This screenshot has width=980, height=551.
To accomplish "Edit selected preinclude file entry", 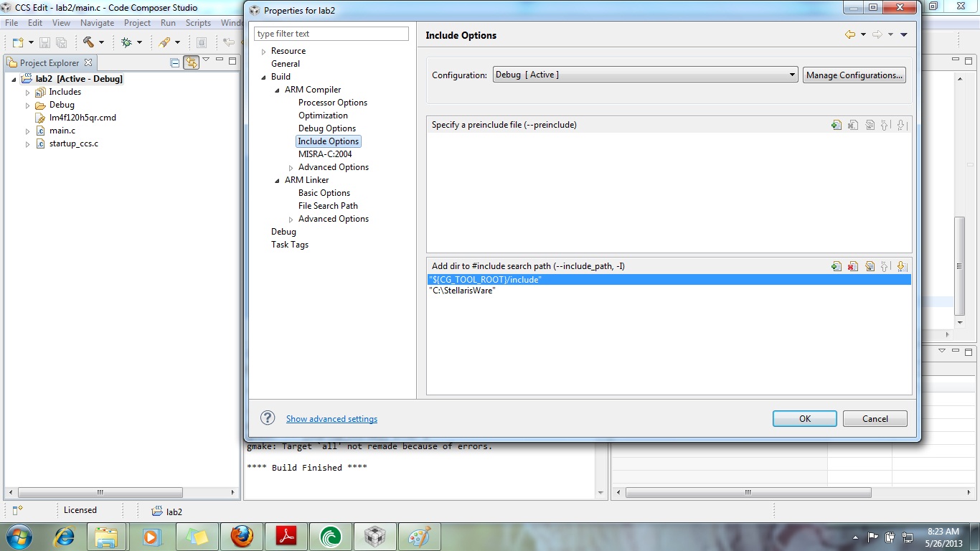I will pyautogui.click(x=870, y=125).
